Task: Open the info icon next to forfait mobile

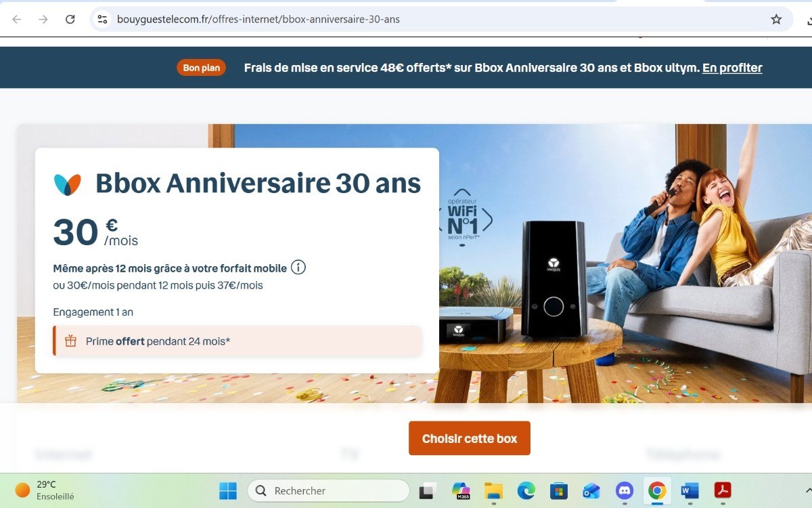Action: click(x=298, y=267)
